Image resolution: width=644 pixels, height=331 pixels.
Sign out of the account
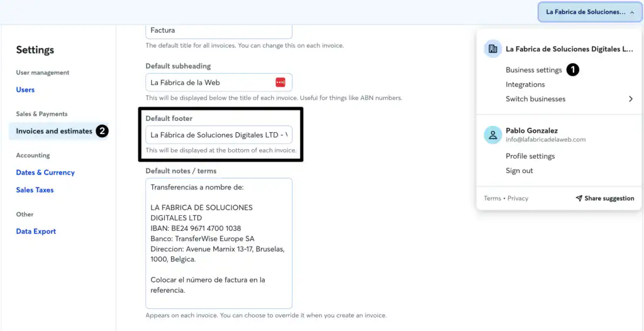point(519,171)
